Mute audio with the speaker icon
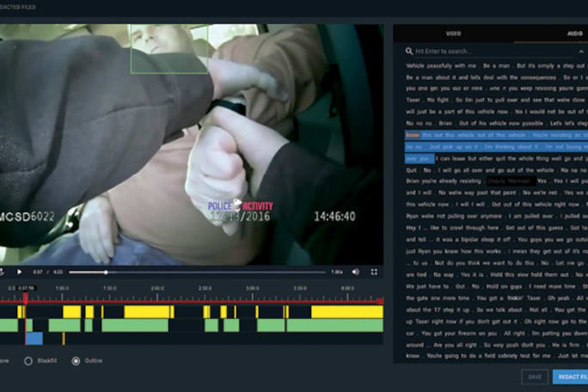The height and width of the screenshot is (392, 588). [356, 272]
